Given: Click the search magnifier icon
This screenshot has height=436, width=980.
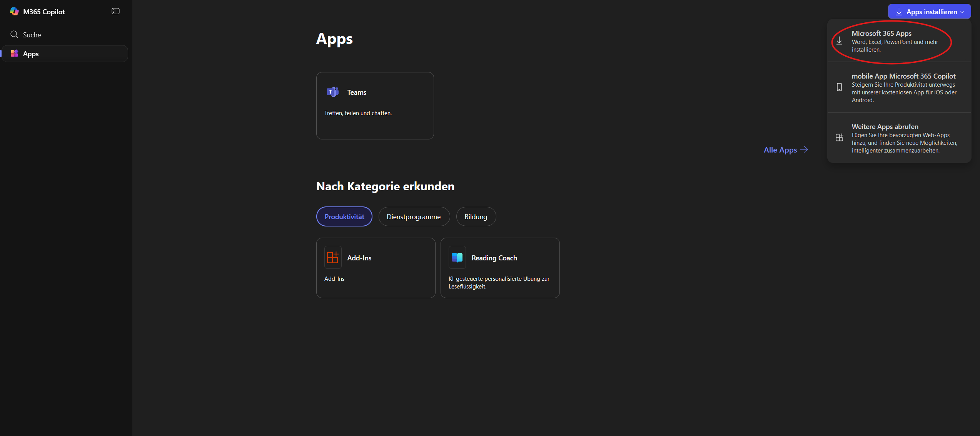Looking at the screenshot, I should pos(14,34).
